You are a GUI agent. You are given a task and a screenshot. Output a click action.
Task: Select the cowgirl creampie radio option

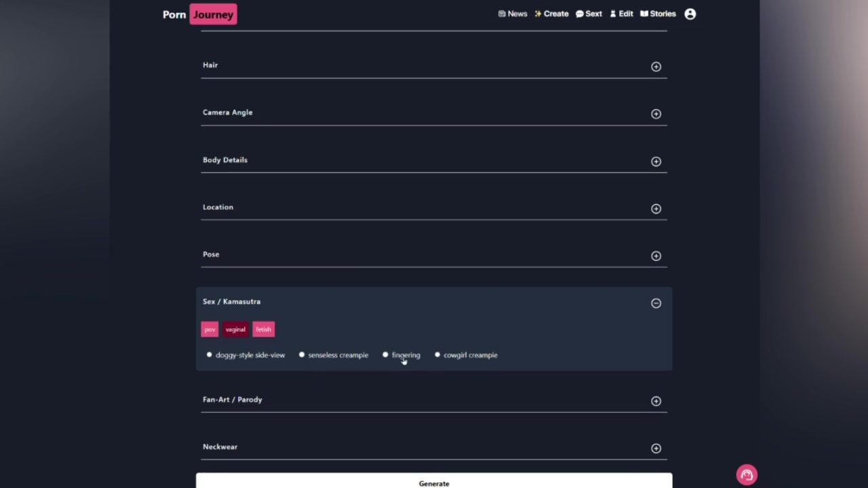click(x=437, y=355)
